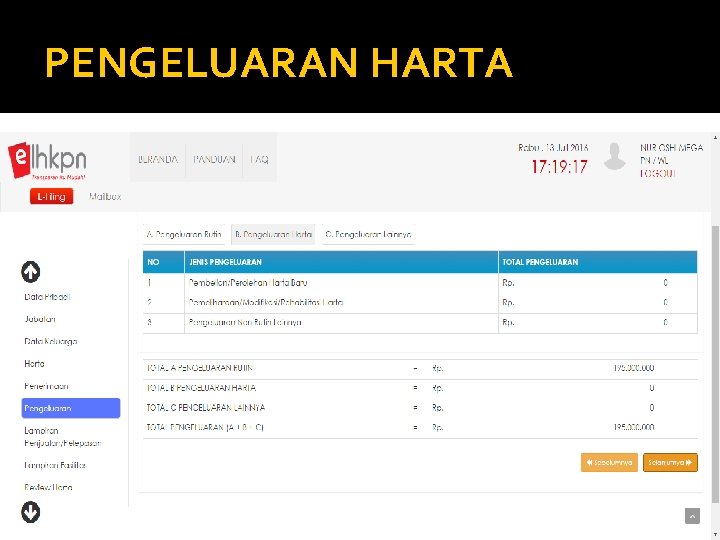
Task: Select the E-Filing tab
Action: click(51, 197)
